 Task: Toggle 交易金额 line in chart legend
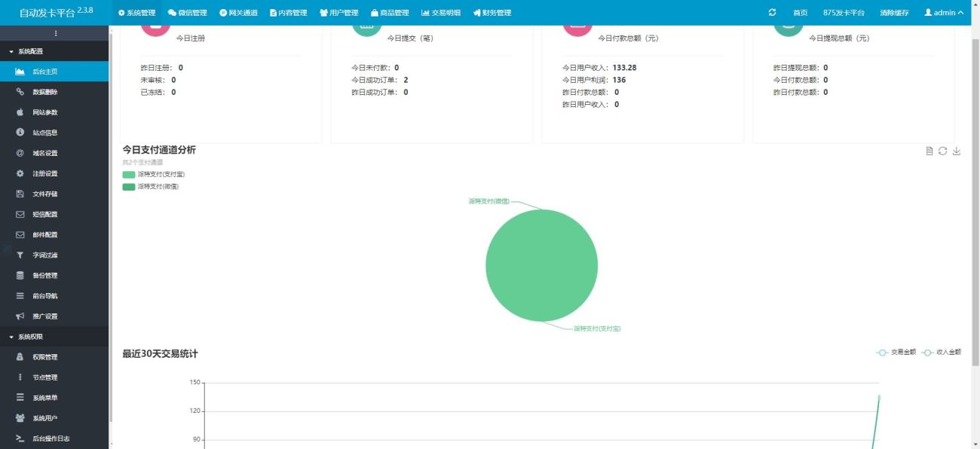(x=896, y=352)
